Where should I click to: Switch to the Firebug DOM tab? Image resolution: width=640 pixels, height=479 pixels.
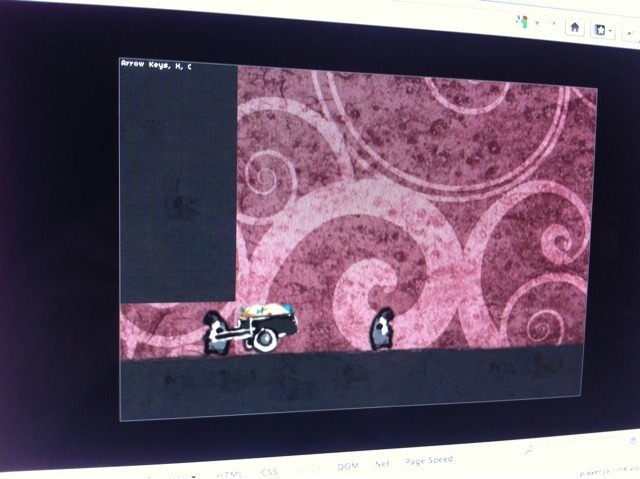(x=348, y=466)
